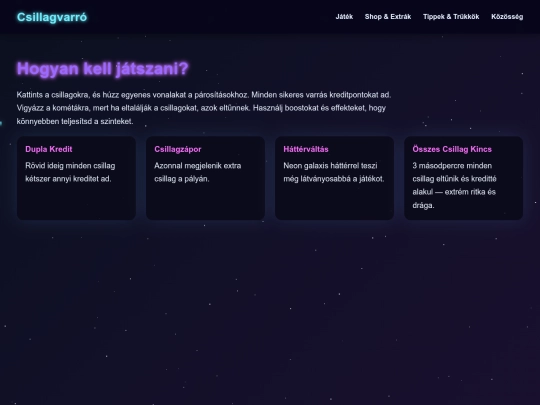Click the line 'könnyebben teljesítsd a szinteket.'
Screen dimensions: 540x405
click(x=75, y=121)
